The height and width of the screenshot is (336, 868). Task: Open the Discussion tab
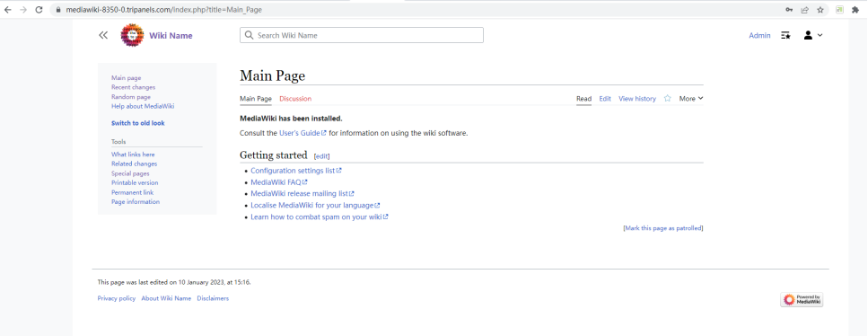(x=295, y=99)
